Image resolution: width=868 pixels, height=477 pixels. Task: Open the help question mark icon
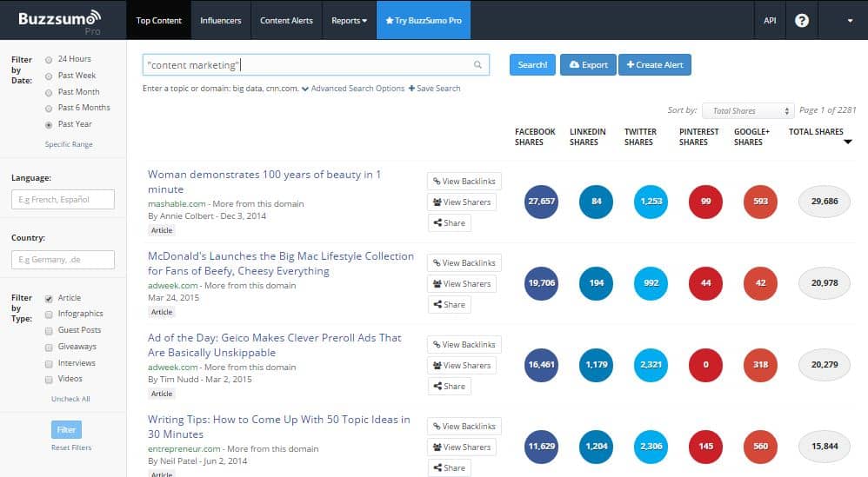802,21
